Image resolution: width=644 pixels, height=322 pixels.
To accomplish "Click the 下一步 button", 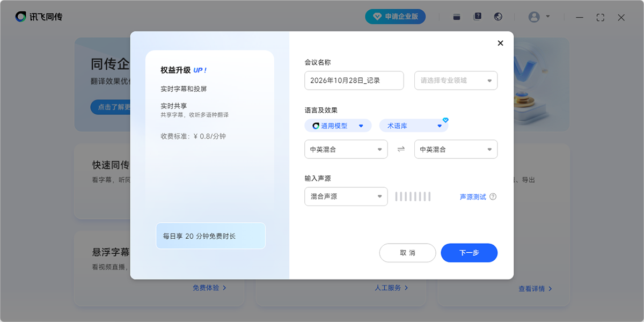I will pyautogui.click(x=469, y=253).
